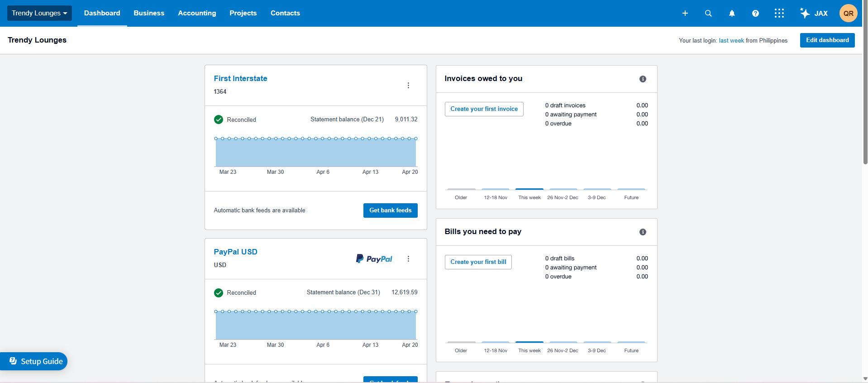Open notifications bell
Screen dimensions: 868x383
pyautogui.click(x=732, y=13)
